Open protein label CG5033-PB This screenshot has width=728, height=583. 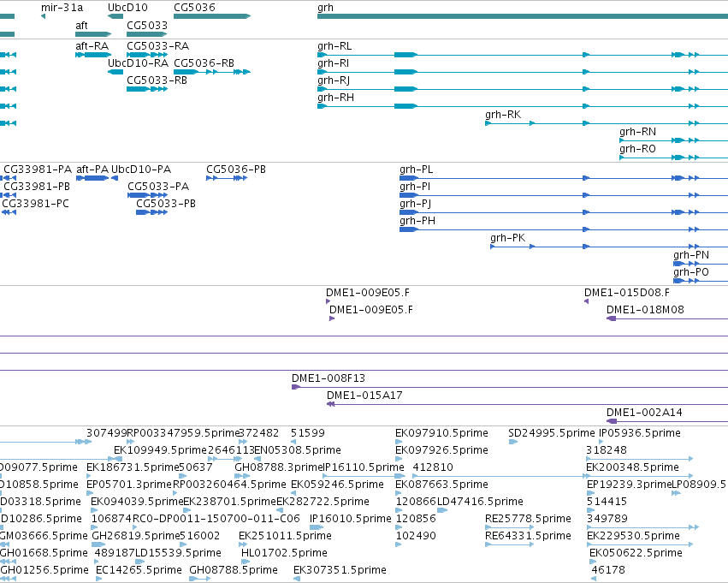coord(166,204)
